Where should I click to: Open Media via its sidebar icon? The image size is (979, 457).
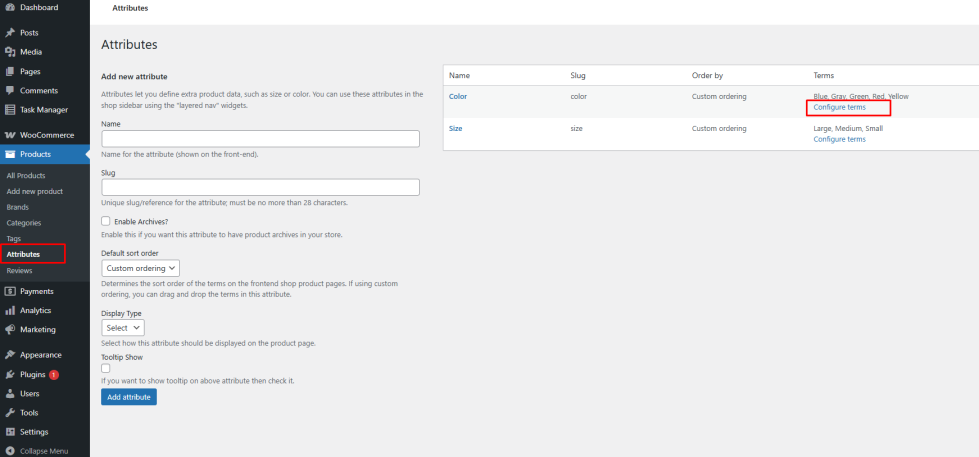tap(10, 52)
